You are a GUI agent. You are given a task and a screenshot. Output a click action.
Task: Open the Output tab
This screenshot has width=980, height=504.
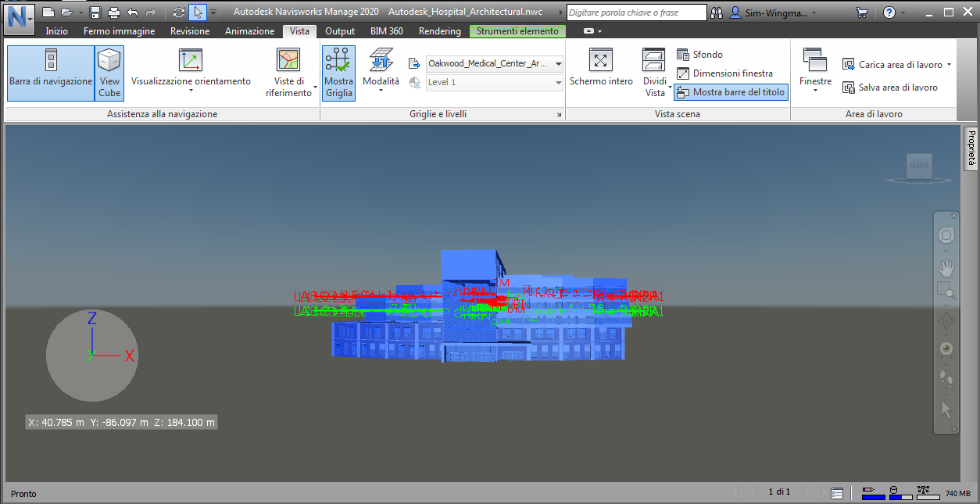[340, 31]
